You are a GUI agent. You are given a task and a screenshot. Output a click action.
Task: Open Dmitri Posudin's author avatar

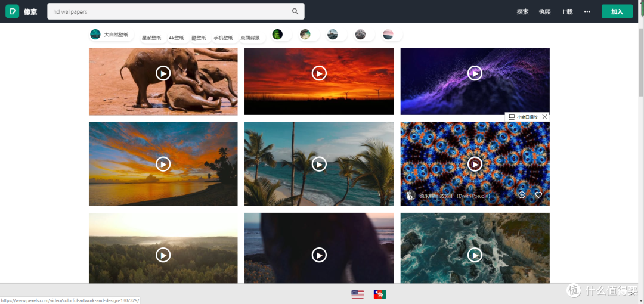click(410, 196)
